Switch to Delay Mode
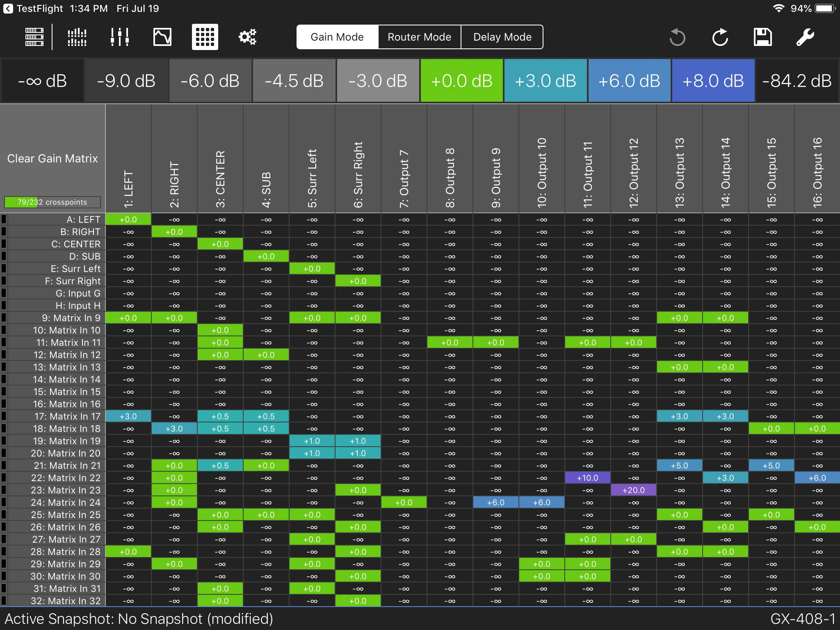This screenshot has width=840, height=630. tap(502, 37)
